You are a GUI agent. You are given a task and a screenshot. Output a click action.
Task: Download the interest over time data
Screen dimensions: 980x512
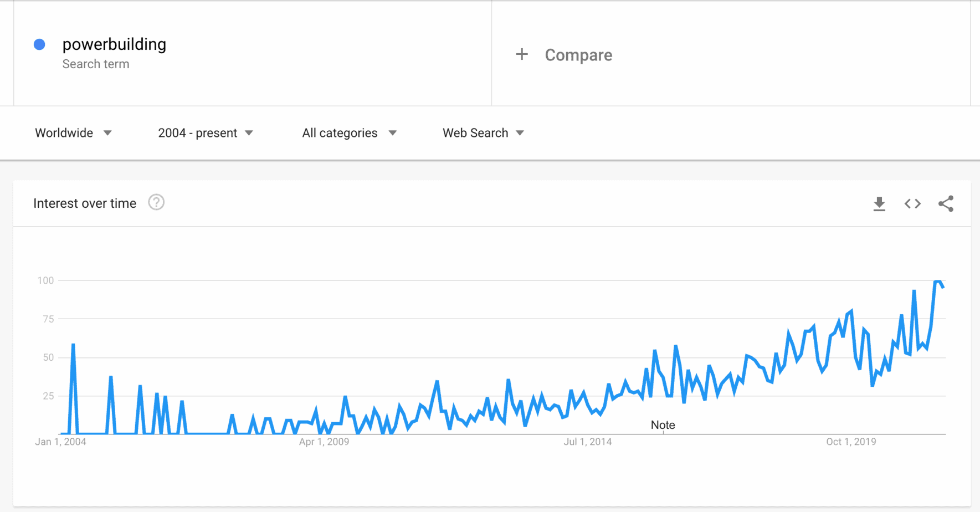tap(879, 204)
